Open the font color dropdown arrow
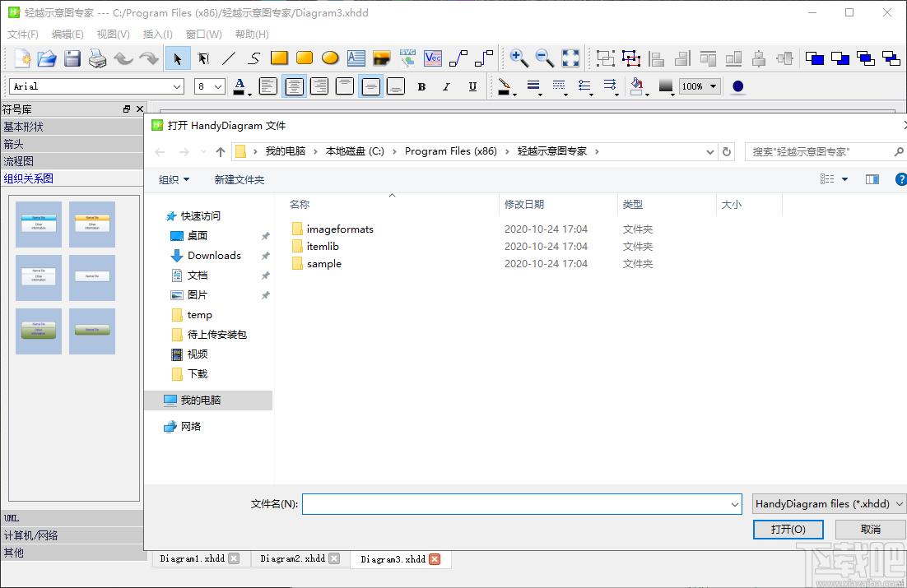 (x=250, y=94)
